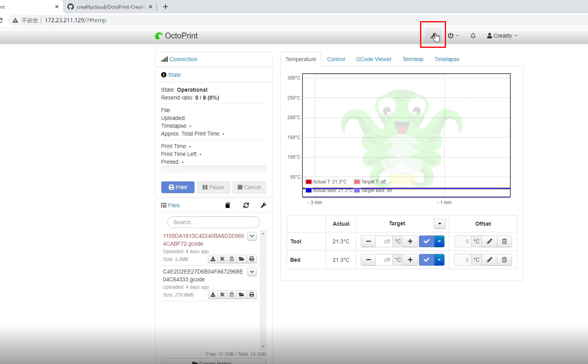Switch to the Control tab

[x=336, y=59]
